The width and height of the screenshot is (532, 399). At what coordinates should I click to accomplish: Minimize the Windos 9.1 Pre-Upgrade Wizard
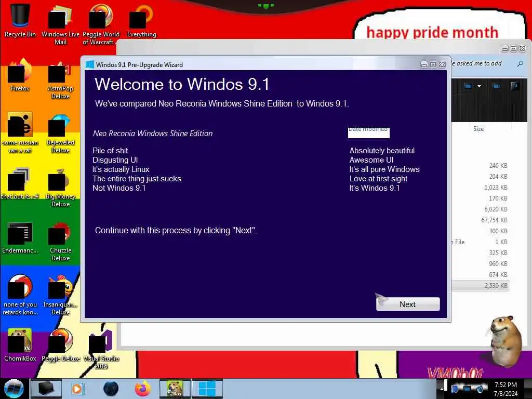tap(424, 64)
